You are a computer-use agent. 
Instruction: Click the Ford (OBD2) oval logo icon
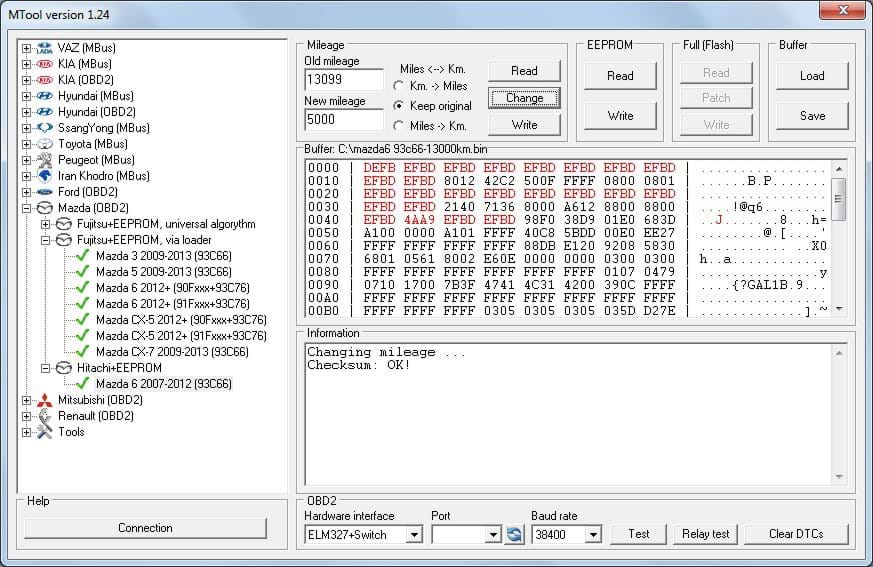[x=45, y=192]
